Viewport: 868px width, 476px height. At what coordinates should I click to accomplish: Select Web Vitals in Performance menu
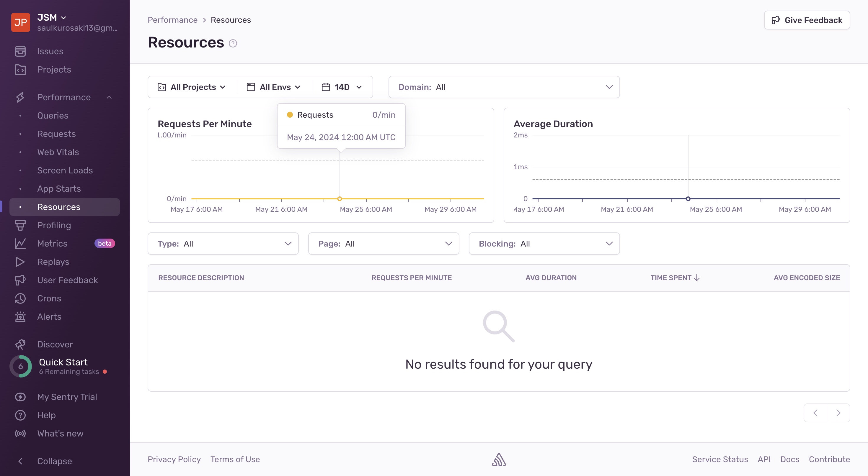pyautogui.click(x=58, y=152)
